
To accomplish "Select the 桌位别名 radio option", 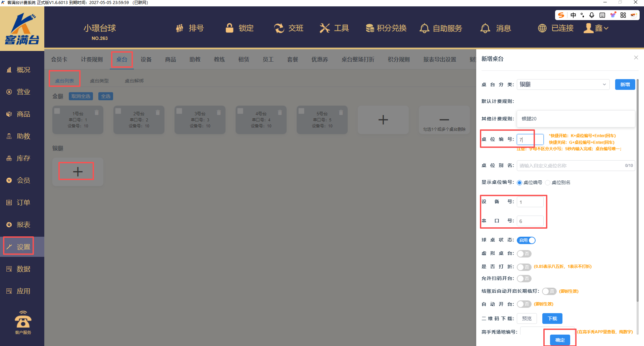I will pos(548,183).
